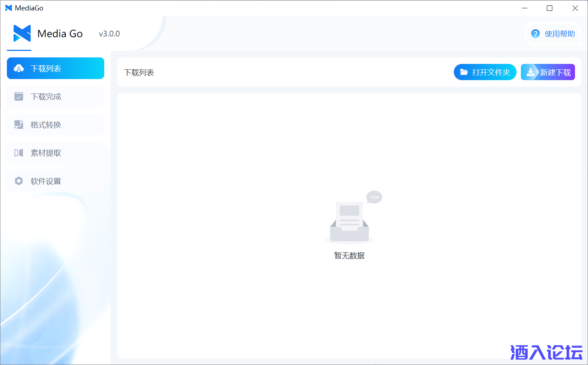This screenshot has height=365, width=588.
Task: Minimize the MediaGo window
Action: click(525, 8)
